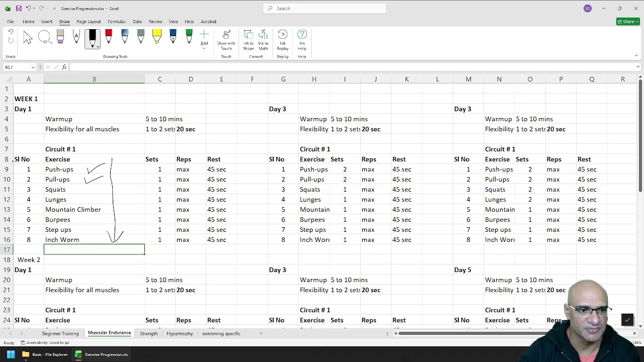Image resolution: width=644 pixels, height=362 pixels.
Task: Open Customize Quick Access Toolbar dropdown
Action: pos(54,9)
